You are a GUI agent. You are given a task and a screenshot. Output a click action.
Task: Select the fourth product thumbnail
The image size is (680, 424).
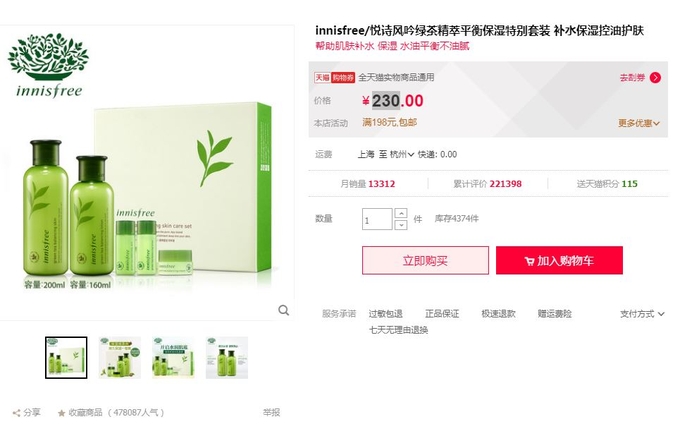[x=227, y=358]
